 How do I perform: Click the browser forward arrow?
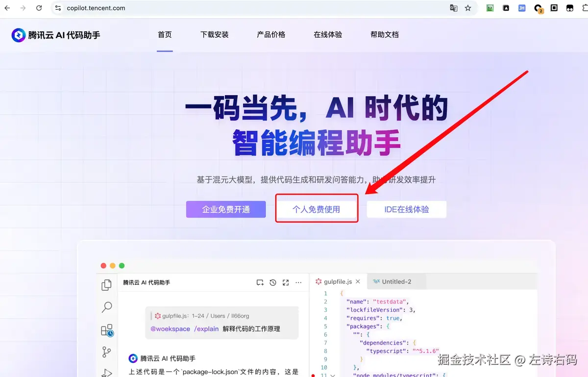click(23, 8)
